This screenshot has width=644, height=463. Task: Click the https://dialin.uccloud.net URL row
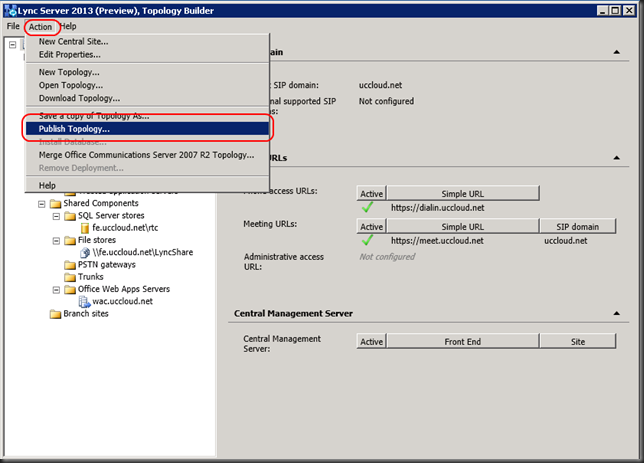[437, 208]
